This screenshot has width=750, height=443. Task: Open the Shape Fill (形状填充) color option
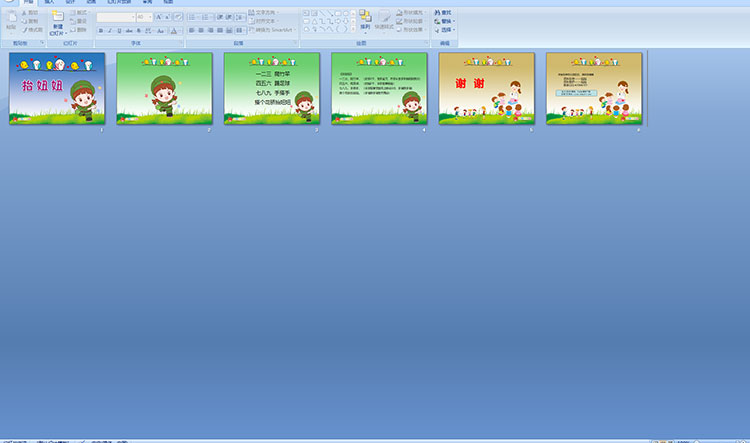(x=410, y=12)
